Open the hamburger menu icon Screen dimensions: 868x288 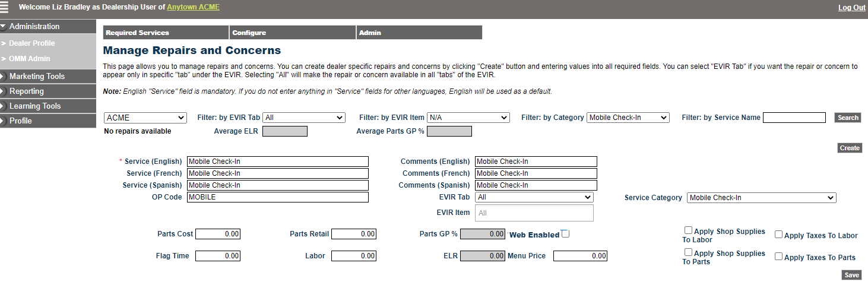pyautogui.click(x=5, y=7)
